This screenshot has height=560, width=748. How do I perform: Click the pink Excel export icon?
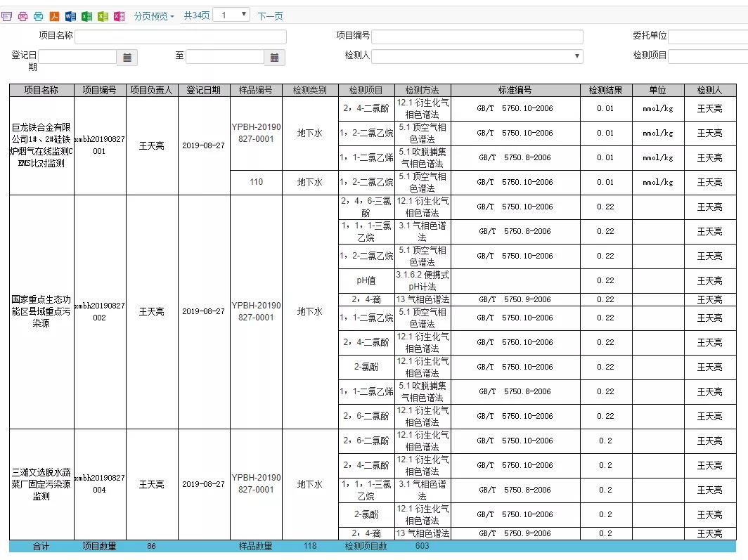click(119, 16)
